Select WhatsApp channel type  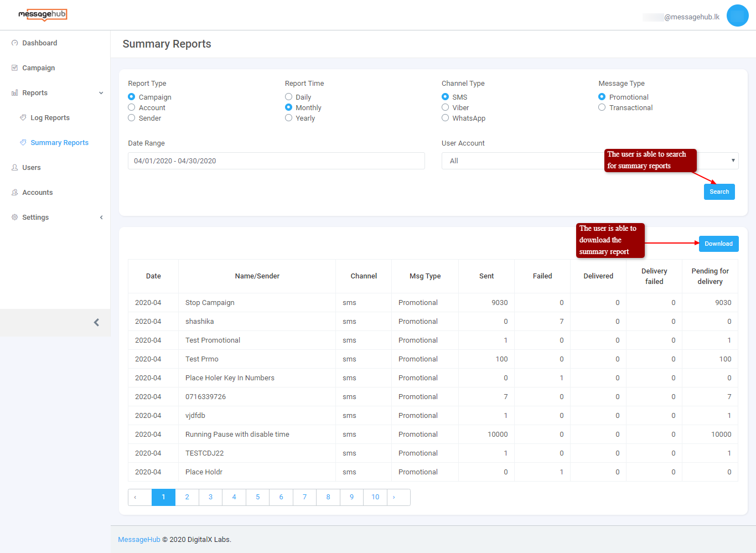[446, 118]
